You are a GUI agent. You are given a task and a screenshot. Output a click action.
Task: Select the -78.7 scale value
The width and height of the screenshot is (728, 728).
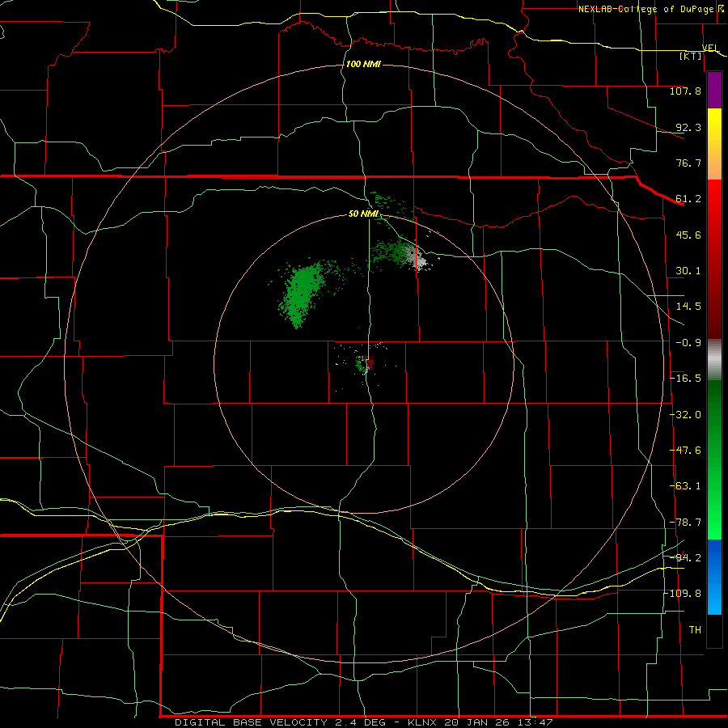click(x=685, y=523)
